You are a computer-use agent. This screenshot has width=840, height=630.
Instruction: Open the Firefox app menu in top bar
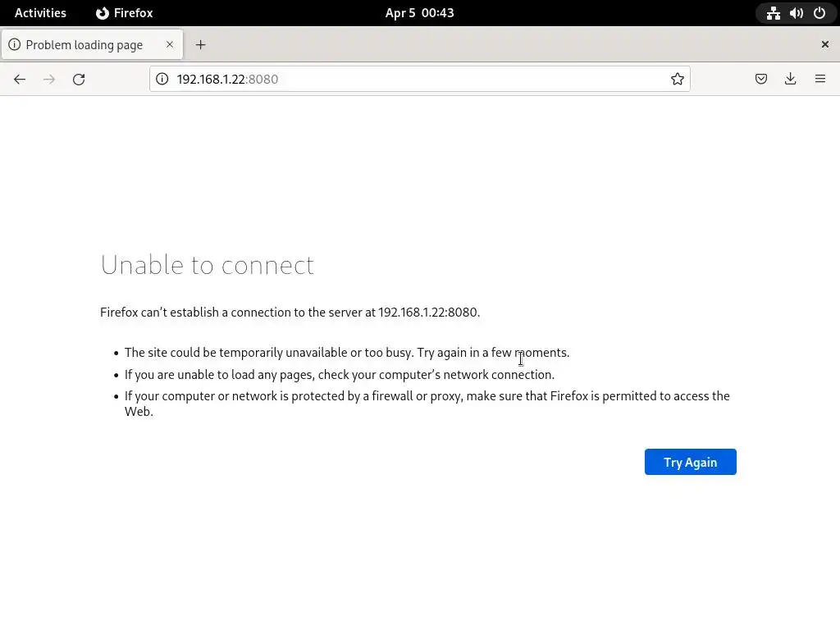(x=125, y=13)
